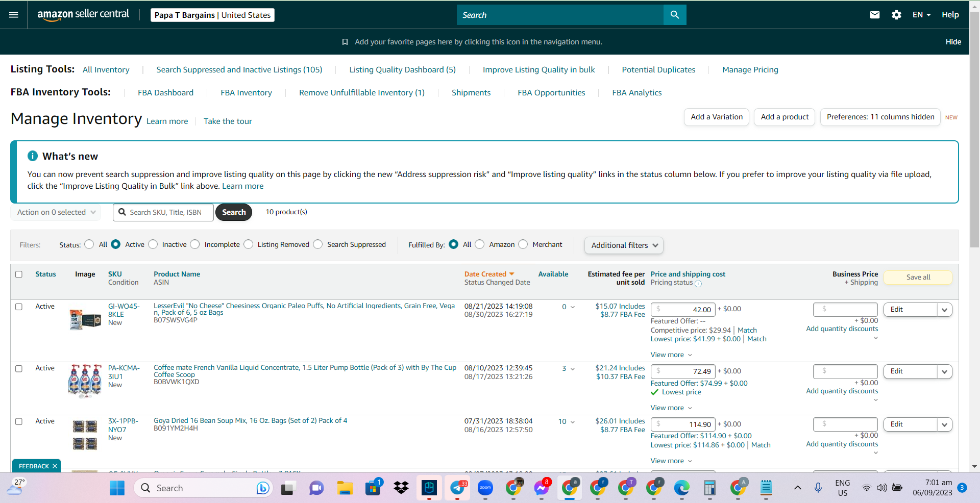Click the Add a product button

(x=785, y=117)
